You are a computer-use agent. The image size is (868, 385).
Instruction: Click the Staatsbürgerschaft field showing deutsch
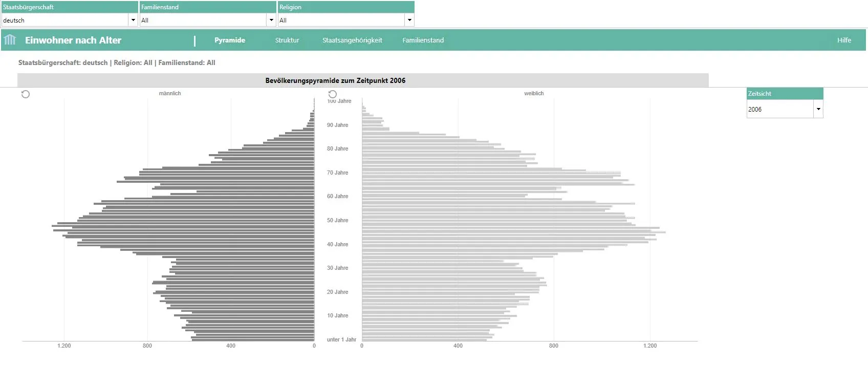tap(65, 20)
